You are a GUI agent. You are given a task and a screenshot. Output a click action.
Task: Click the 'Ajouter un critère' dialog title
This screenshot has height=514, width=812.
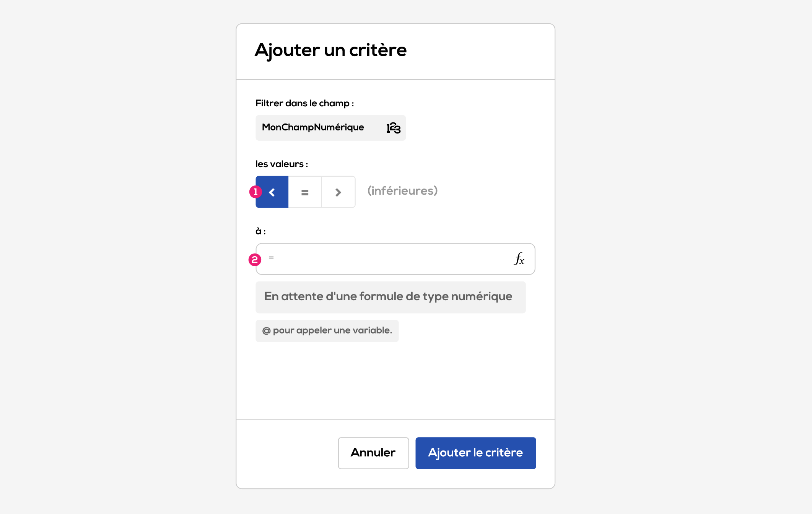pos(330,50)
